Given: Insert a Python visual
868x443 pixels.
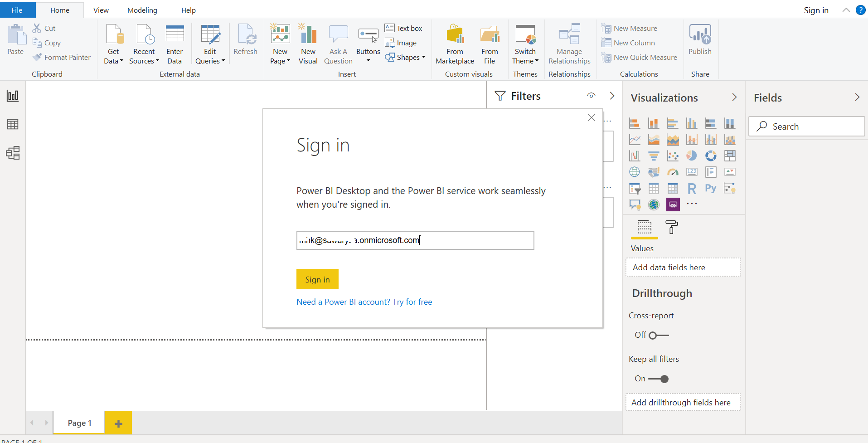Looking at the screenshot, I should 711,188.
